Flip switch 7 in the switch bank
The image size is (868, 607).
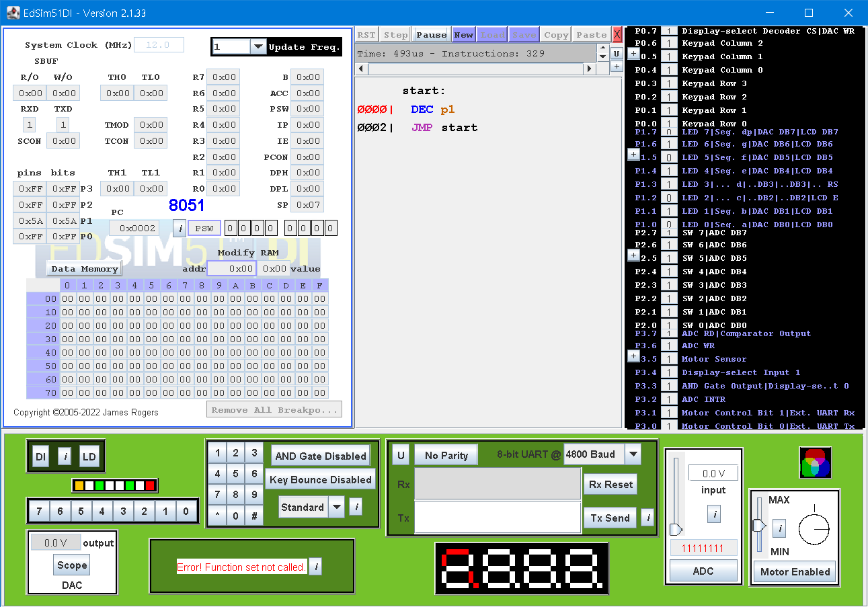39,512
